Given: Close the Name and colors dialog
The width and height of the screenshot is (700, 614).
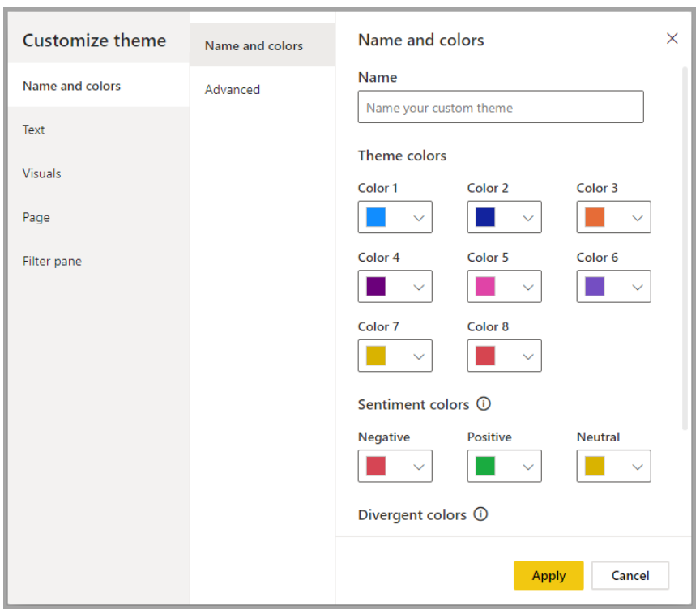Looking at the screenshot, I should click(672, 38).
